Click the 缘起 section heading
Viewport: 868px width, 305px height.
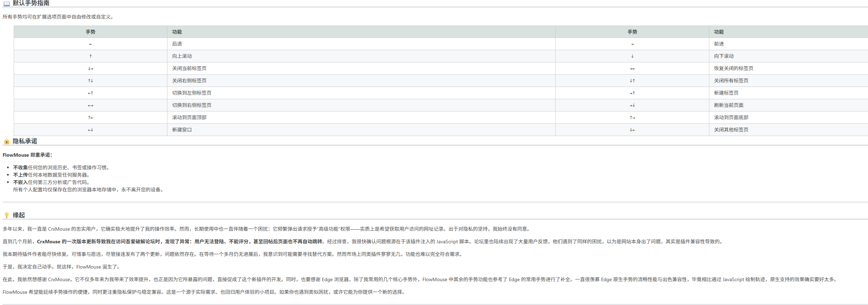(x=19, y=215)
